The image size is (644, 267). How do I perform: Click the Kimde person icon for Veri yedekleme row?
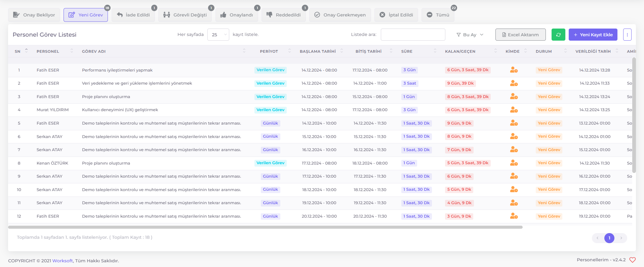[x=514, y=83]
